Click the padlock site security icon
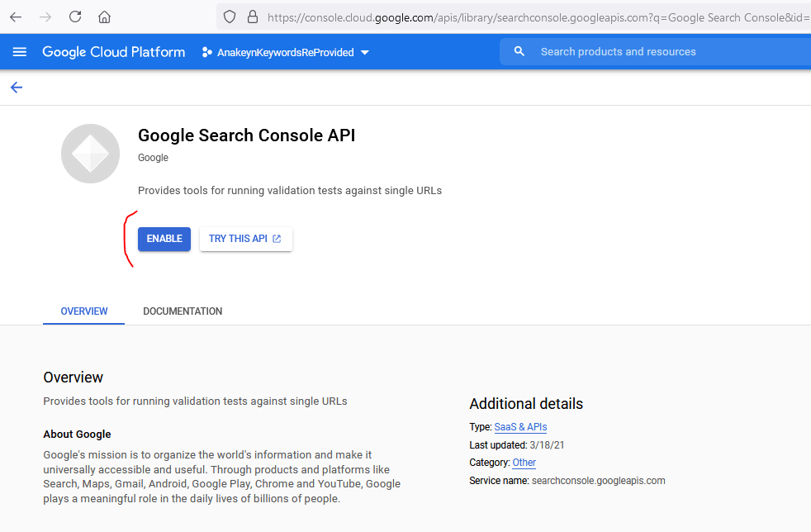Image resolution: width=811 pixels, height=532 pixels. click(253, 17)
